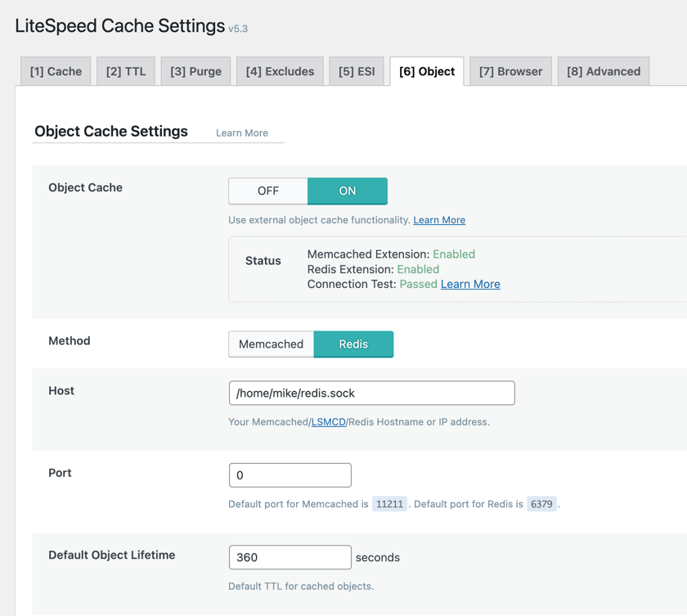Open the [5] ESI tab
687x616 pixels.
357,71
